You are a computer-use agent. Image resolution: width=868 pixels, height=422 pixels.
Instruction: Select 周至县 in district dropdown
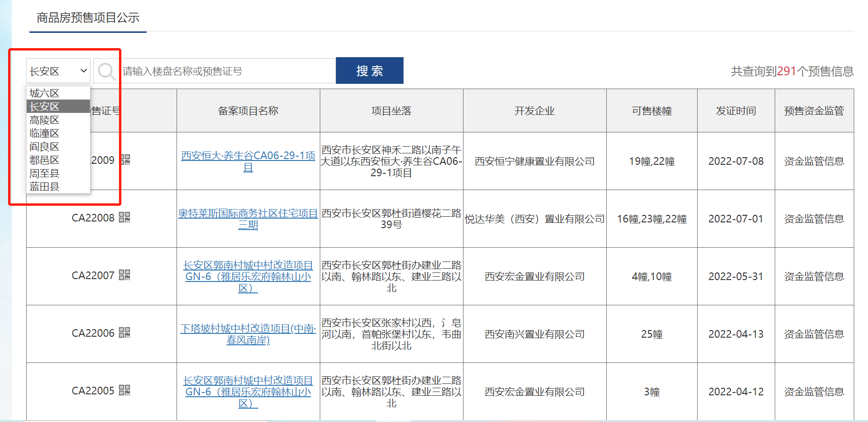(x=45, y=173)
